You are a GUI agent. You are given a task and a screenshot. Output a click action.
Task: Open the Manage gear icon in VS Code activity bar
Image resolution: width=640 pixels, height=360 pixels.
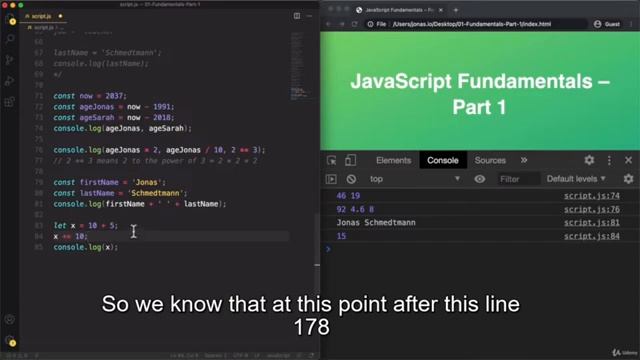(10, 341)
